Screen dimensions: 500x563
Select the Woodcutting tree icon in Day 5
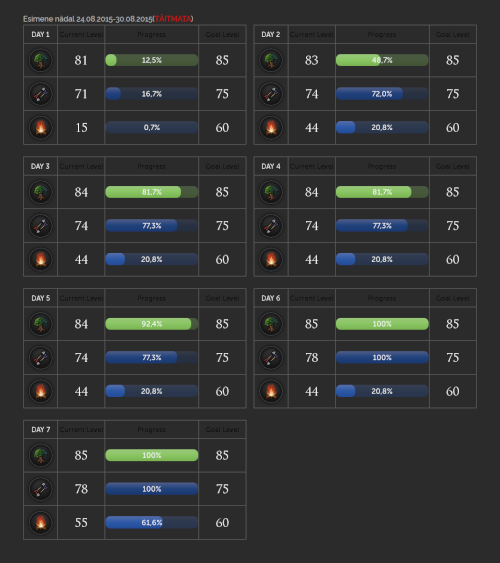[x=41, y=324]
